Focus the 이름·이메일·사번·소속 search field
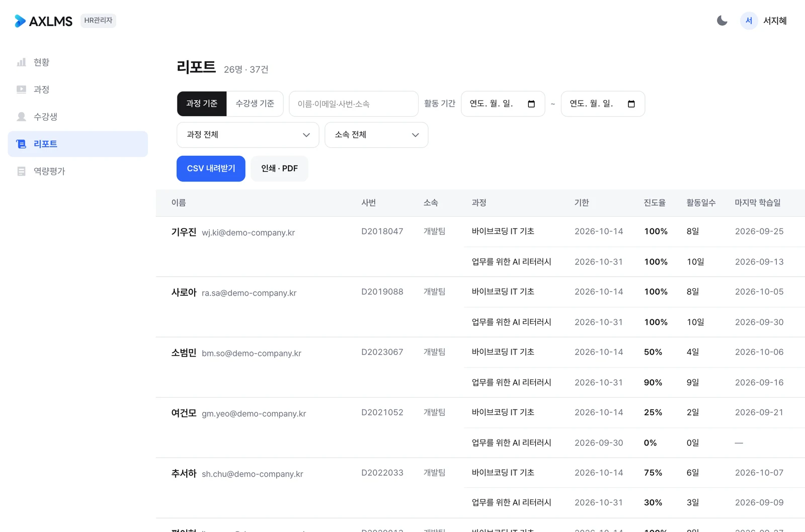805x532 pixels. pos(354,104)
